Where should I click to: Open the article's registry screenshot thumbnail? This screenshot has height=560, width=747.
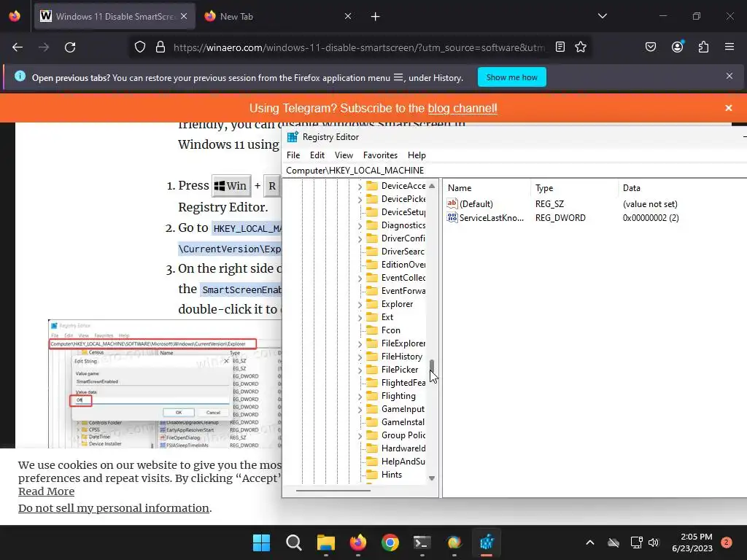pos(164,384)
